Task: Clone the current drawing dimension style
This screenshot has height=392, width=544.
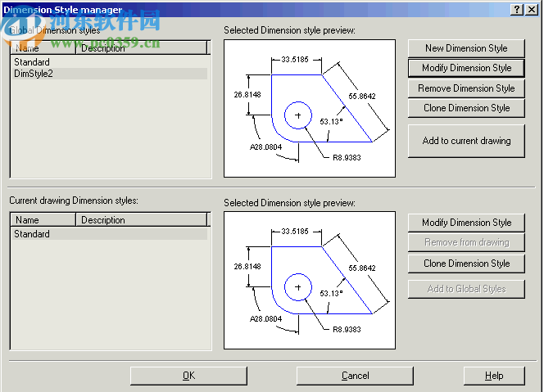Action: click(466, 264)
